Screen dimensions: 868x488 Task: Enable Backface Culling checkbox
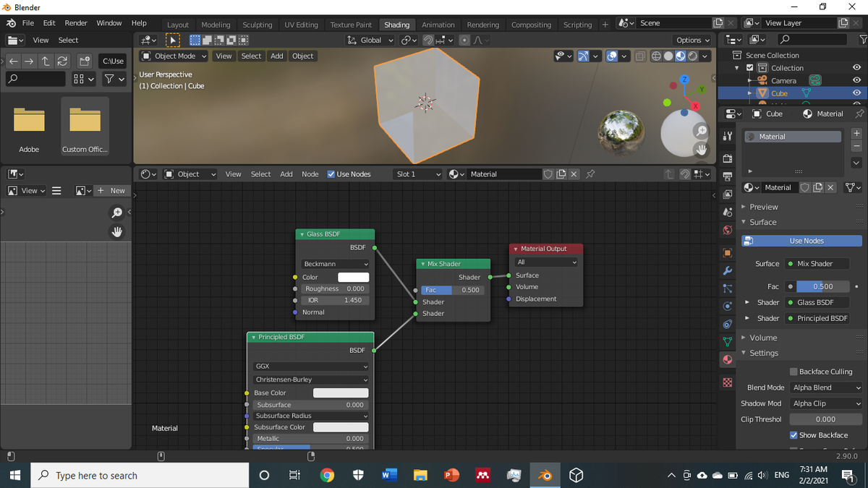[793, 372]
